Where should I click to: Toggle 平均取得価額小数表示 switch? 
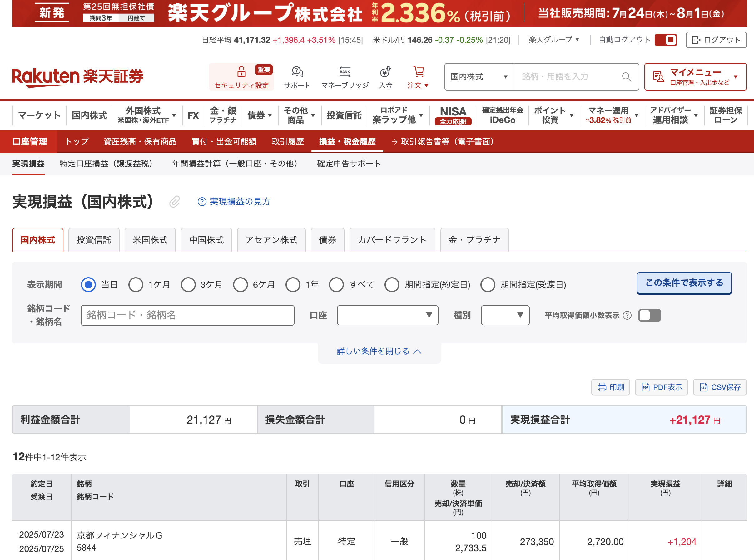649,315
